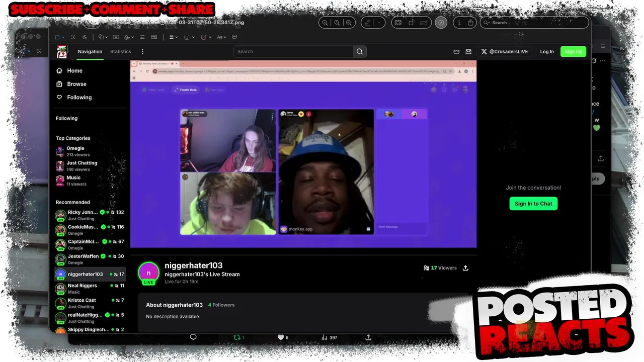Zoom out in the Preview toolbar
The width and height of the screenshot is (644, 362).
(x=325, y=23)
